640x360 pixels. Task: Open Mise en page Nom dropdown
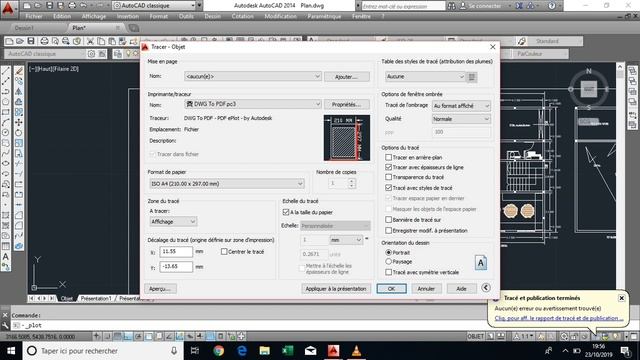(253, 76)
